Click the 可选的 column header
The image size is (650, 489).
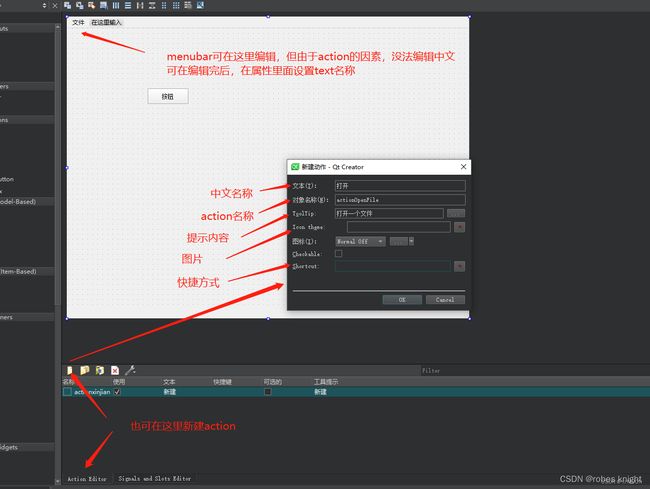click(x=273, y=382)
